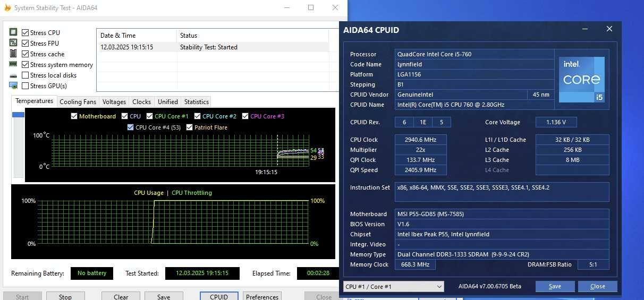Open the Statistics tab
This screenshot has width=644, height=300.
[197, 101]
